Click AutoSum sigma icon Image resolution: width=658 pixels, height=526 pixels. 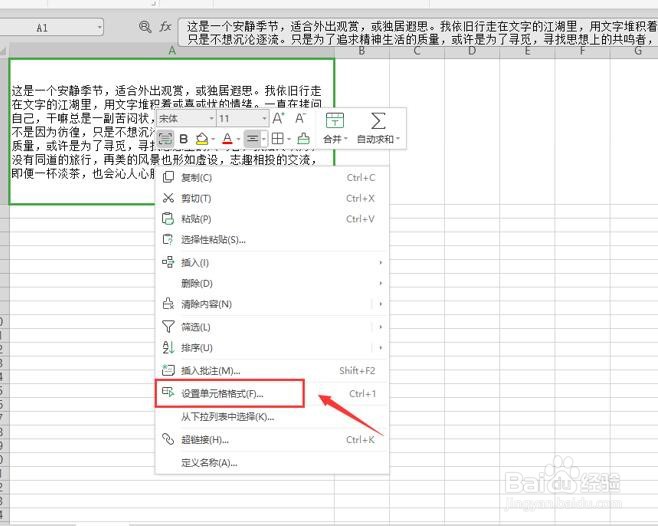pos(378,120)
